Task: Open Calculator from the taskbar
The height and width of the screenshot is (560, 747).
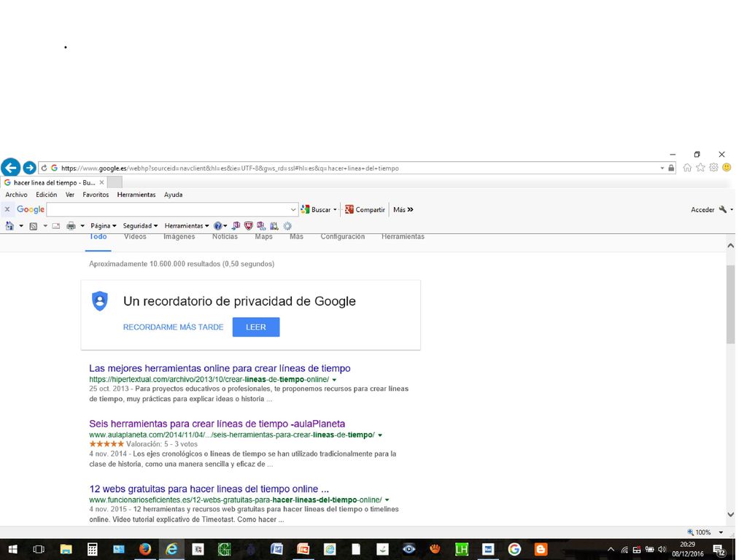Action: tap(92, 550)
